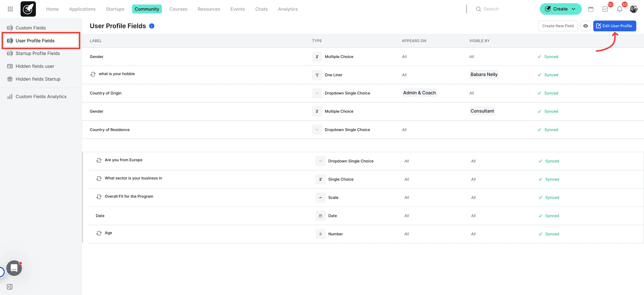The height and width of the screenshot is (295, 644).
Task: Click the Consultant visibility tag
Action: [482, 111]
